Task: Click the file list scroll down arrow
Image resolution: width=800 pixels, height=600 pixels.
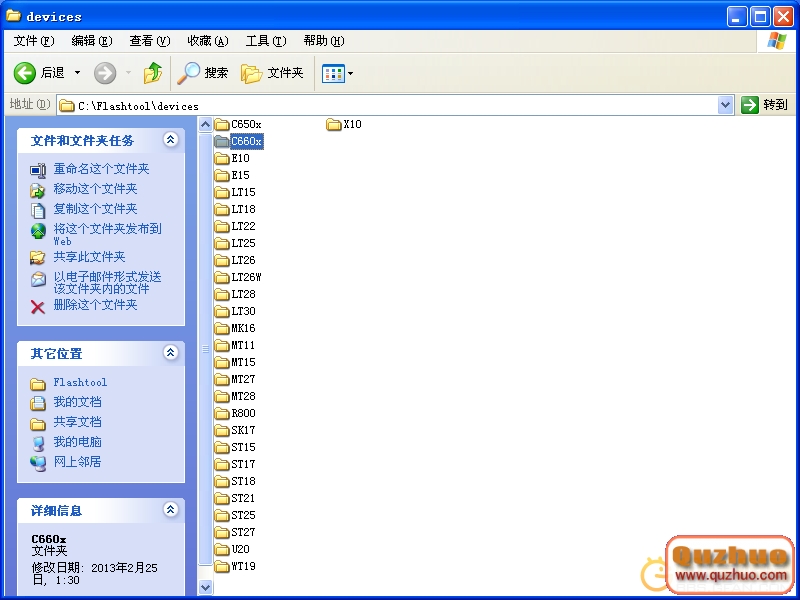Action: pos(205,587)
